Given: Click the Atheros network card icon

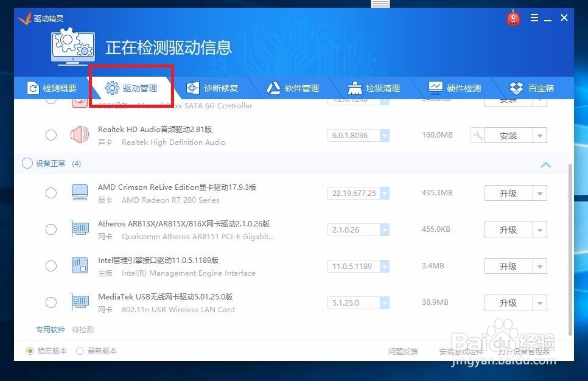Looking at the screenshot, I should point(80,229).
